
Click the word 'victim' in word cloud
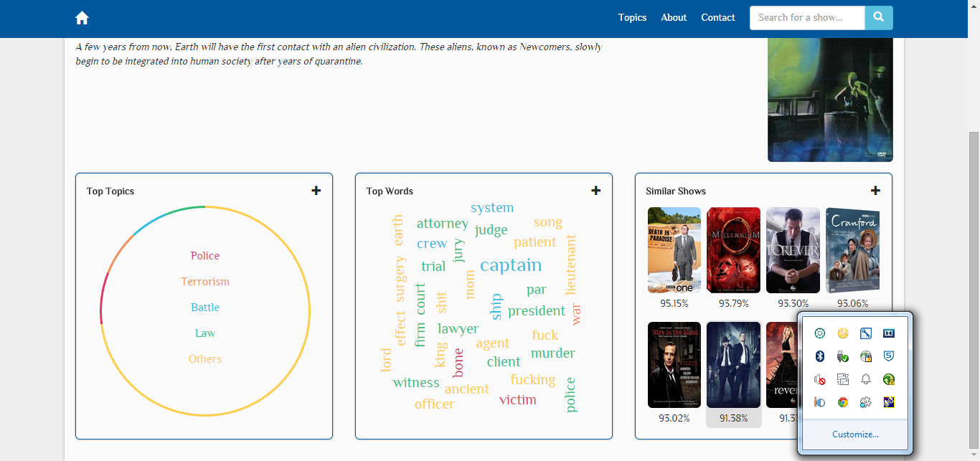click(518, 399)
